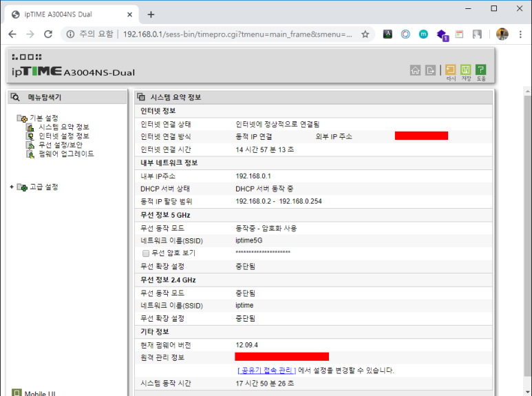532x396 pixels.
Task: Open 시스템 요약 정보 in menu tree
Action: click(x=64, y=127)
